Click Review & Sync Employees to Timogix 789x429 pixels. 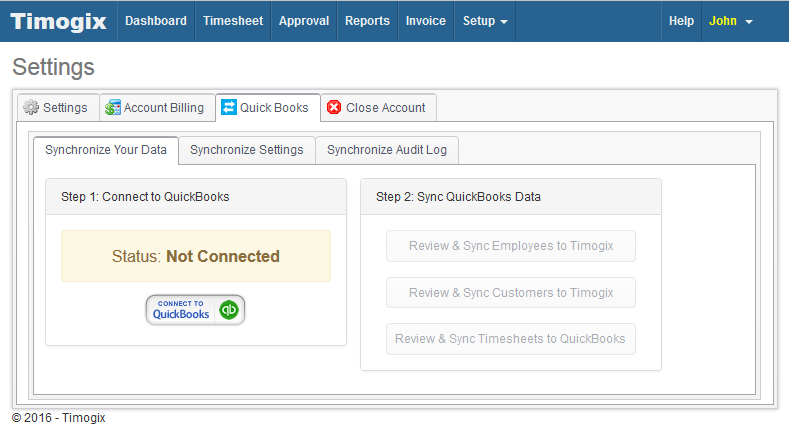coord(511,246)
